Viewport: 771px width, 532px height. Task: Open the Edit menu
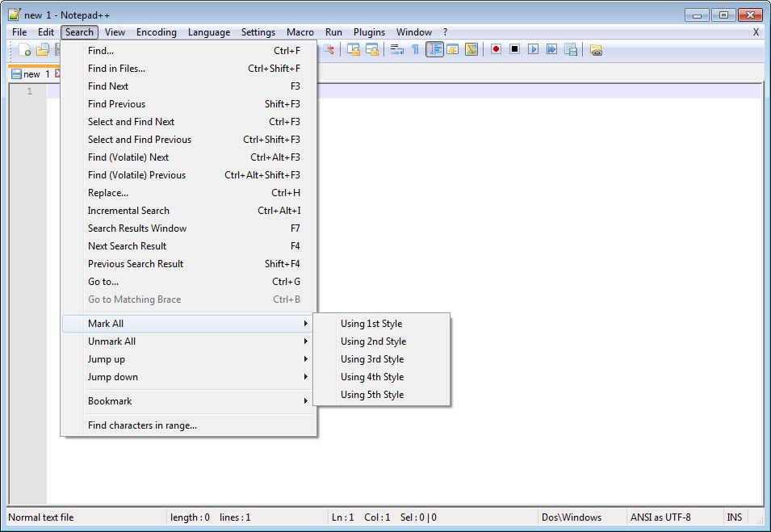(46, 32)
